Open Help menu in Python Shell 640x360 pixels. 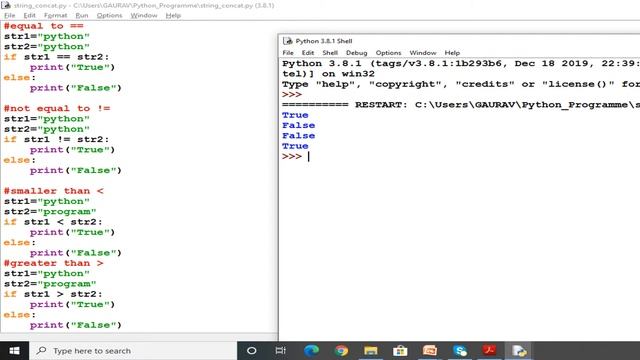[x=452, y=53]
